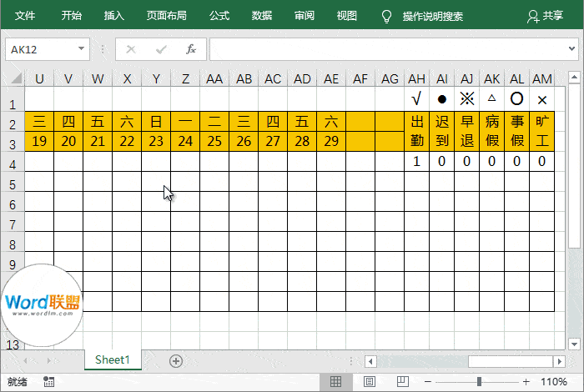This screenshot has height=392, width=584.
Task: Select the 事假 header cell
Action: [516, 131]
